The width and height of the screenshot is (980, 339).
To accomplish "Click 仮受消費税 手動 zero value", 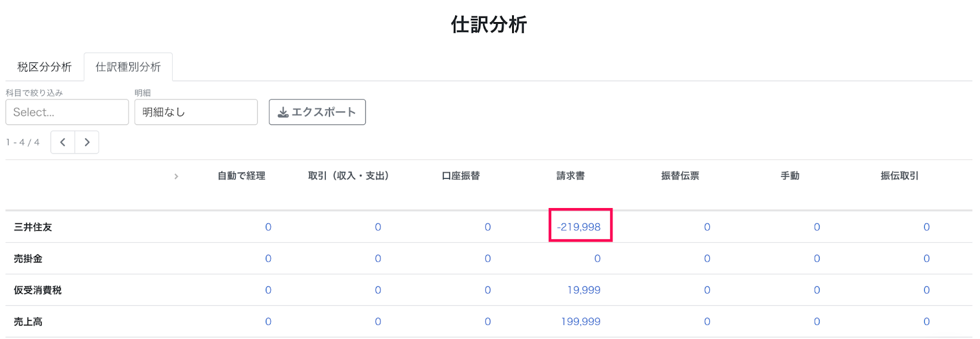I will [x=816, y=290].
